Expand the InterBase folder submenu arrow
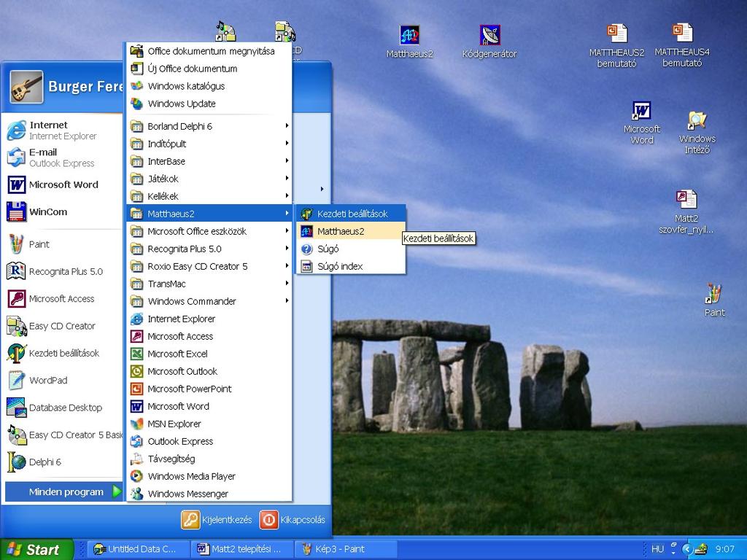Viewport: 747px width, 560px height. pyautogui.click(x=287, y=161)
